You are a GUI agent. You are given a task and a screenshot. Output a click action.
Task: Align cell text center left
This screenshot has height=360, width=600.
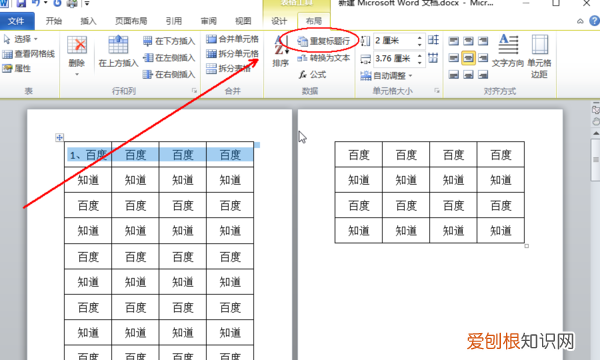[x=453, y=58]
